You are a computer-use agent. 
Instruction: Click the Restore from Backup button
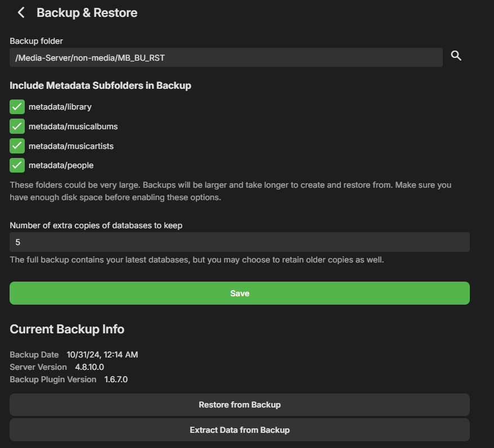(x=240, y=405)
